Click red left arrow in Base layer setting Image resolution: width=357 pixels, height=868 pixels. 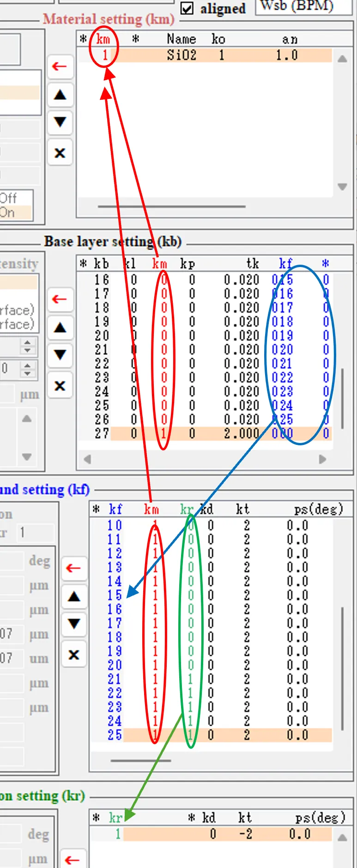point(60,299)
